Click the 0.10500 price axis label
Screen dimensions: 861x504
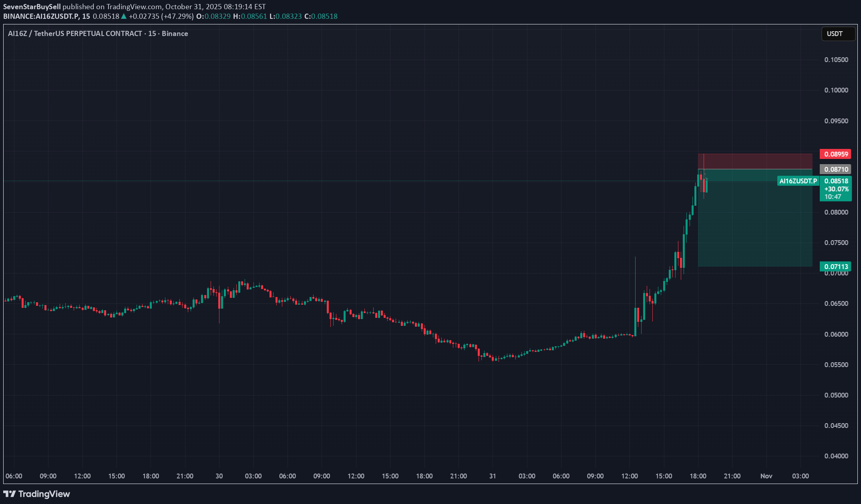(836, 60)
